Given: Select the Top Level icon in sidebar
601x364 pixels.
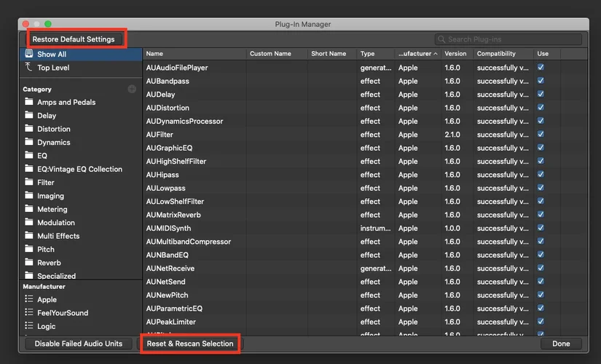Looking at the screenshot, I should pyautogui.click(x=29, y=68).
